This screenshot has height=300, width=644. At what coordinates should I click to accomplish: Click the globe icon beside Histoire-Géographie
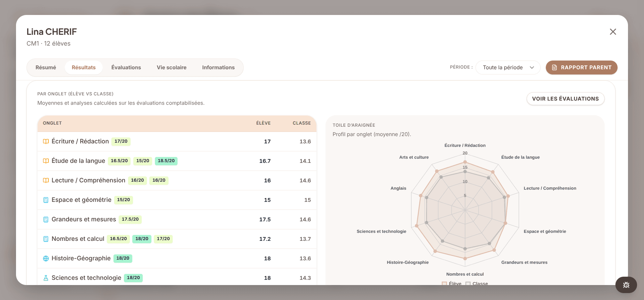46,258
